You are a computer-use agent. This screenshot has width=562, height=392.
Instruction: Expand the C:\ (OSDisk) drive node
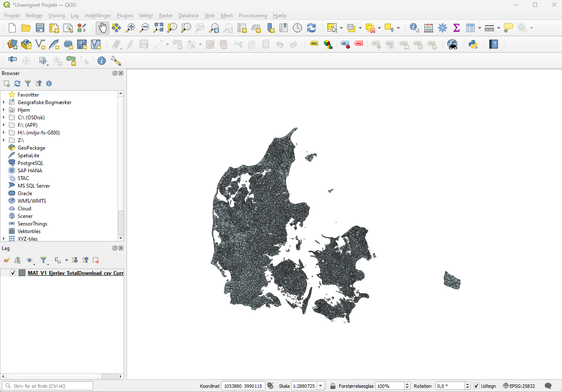(4, 118)
